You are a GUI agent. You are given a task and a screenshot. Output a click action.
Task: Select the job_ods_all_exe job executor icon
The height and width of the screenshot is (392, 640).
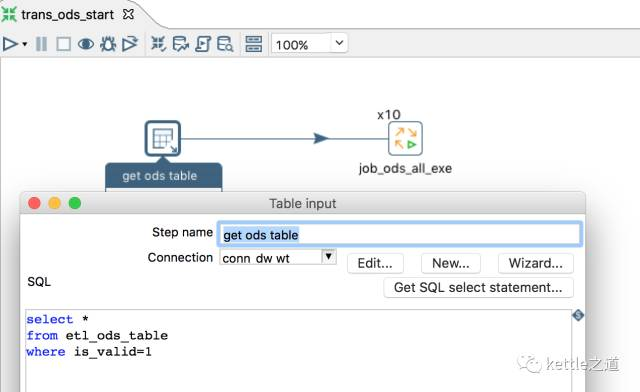coord(405,138)
